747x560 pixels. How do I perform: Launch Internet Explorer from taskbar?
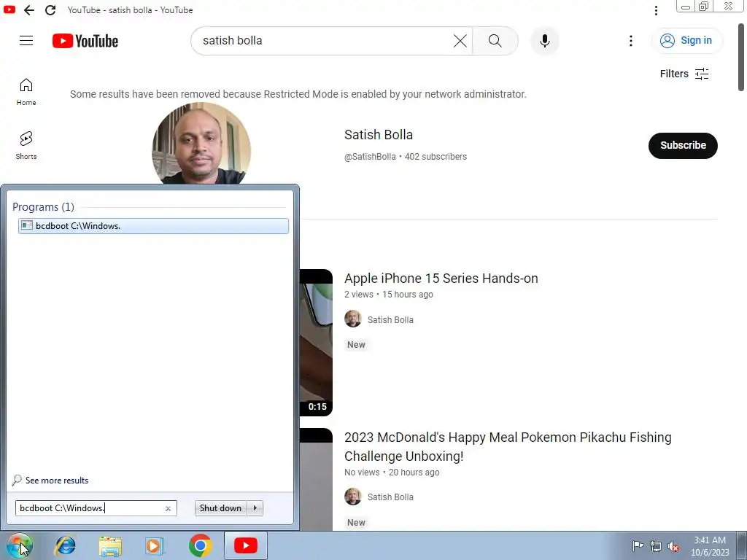tap(65, 545)
